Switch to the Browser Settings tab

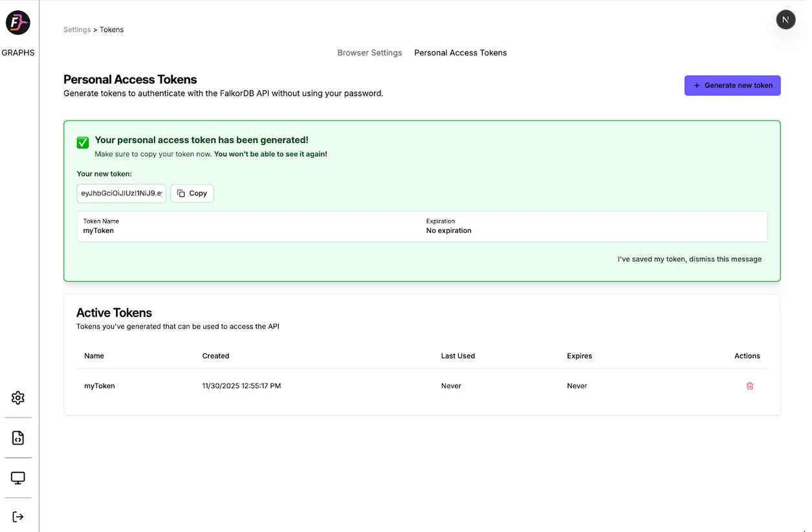coord(369,52)
